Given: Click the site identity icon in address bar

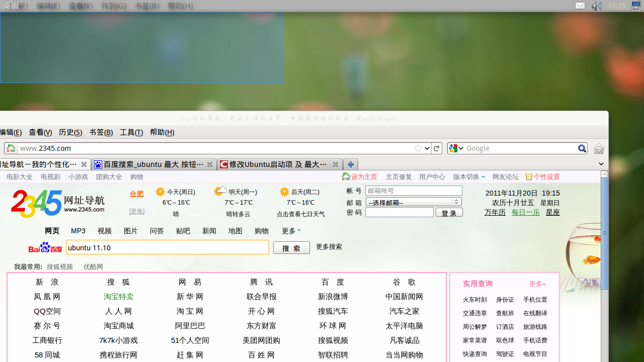Looking at the screenshot, I should click(11, 148).
